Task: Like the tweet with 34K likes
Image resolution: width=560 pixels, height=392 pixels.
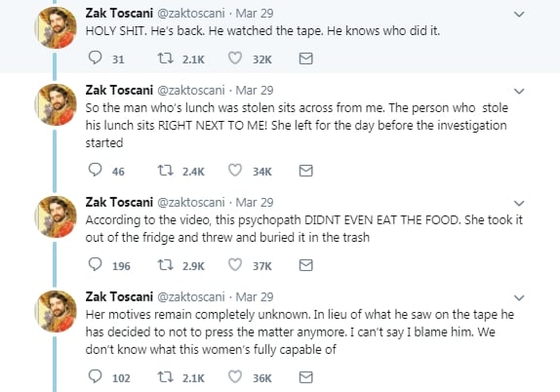Action: (x=235, y=171)
